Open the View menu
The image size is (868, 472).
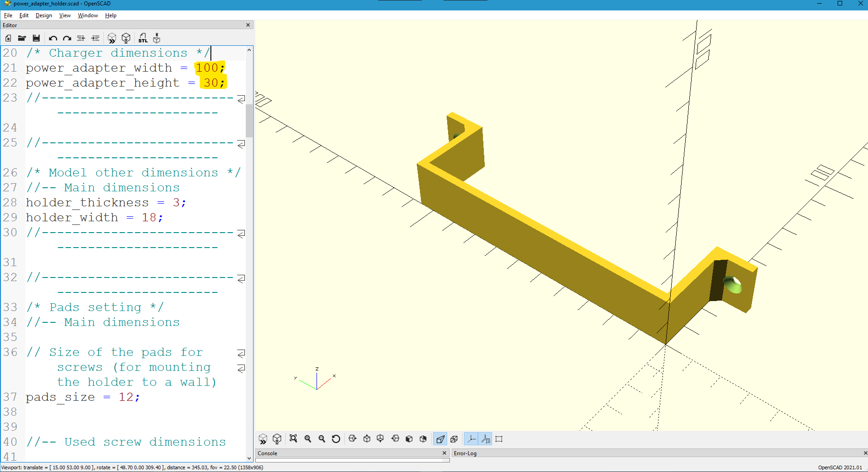pyautogui.click(x=65, y=15)
